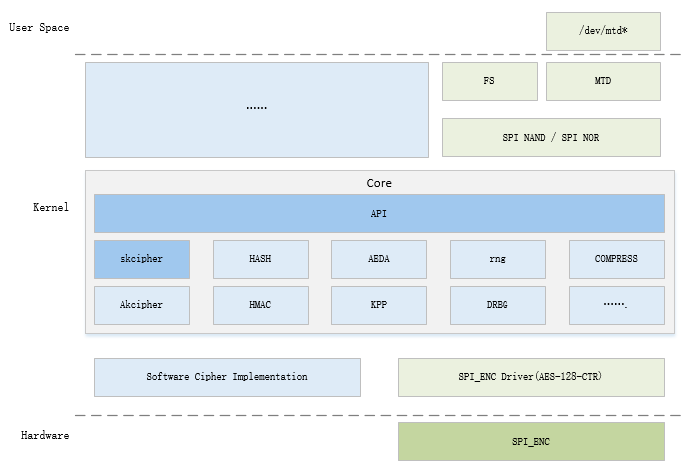Click the Kernel layer label
Screen dimensions: 688x474
[50, 208]
